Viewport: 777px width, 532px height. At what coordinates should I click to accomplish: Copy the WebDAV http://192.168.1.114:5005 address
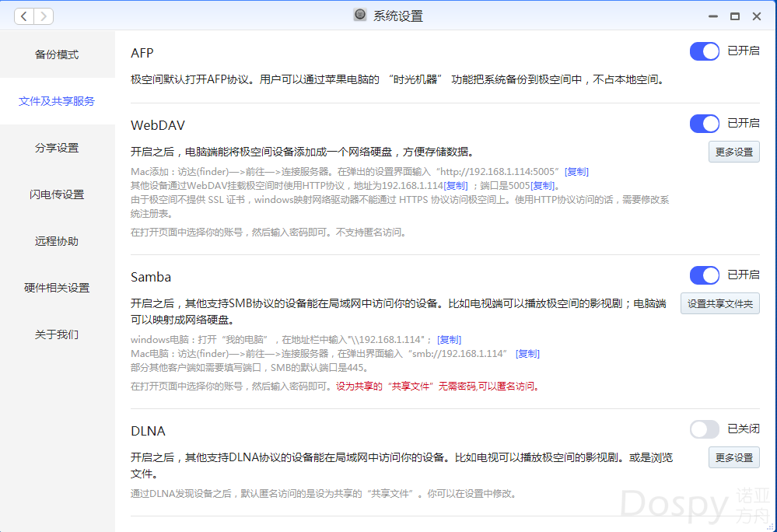pos(576,172)
